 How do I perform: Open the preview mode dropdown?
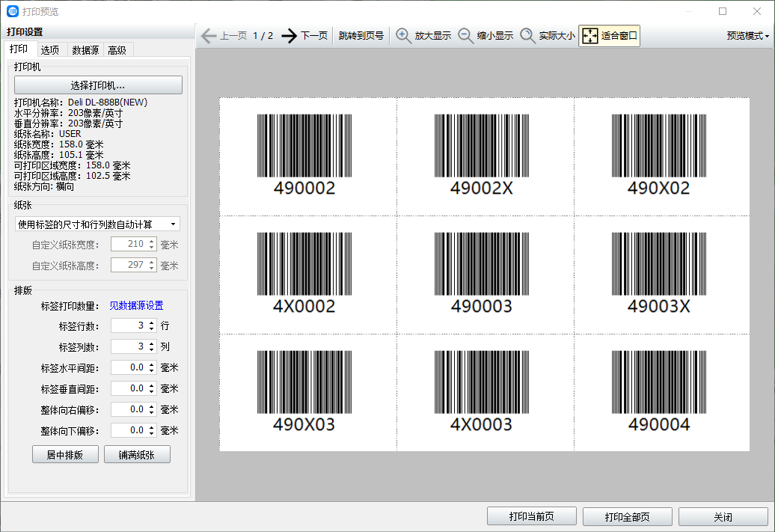tap(748, 36)
